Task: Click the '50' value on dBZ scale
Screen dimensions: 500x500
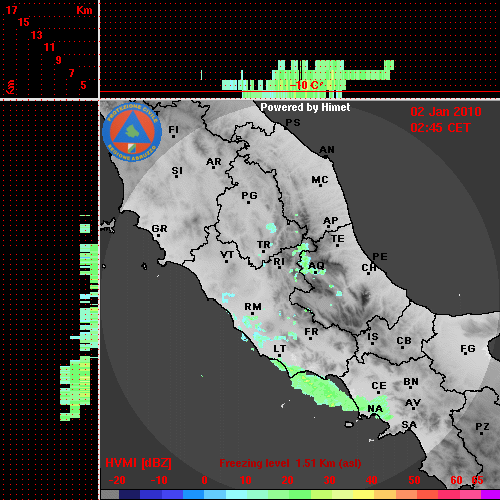Action: (414, 480)
